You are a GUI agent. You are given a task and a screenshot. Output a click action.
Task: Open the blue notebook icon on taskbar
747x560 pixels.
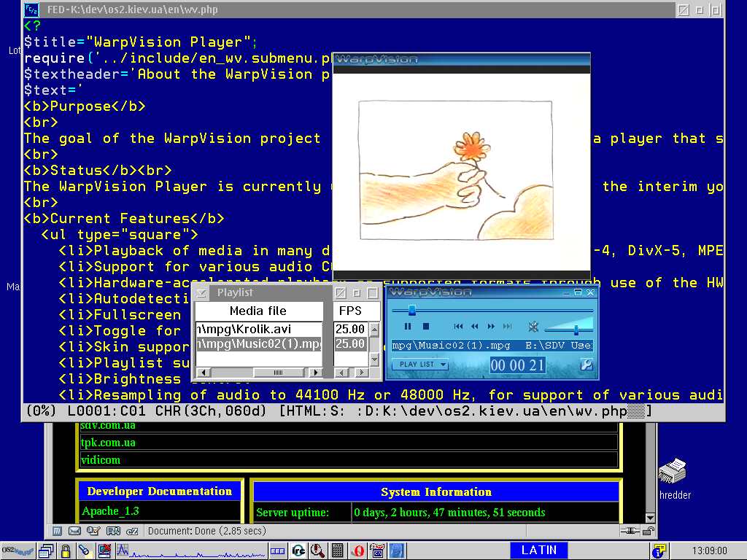click(x=397, y=551)
